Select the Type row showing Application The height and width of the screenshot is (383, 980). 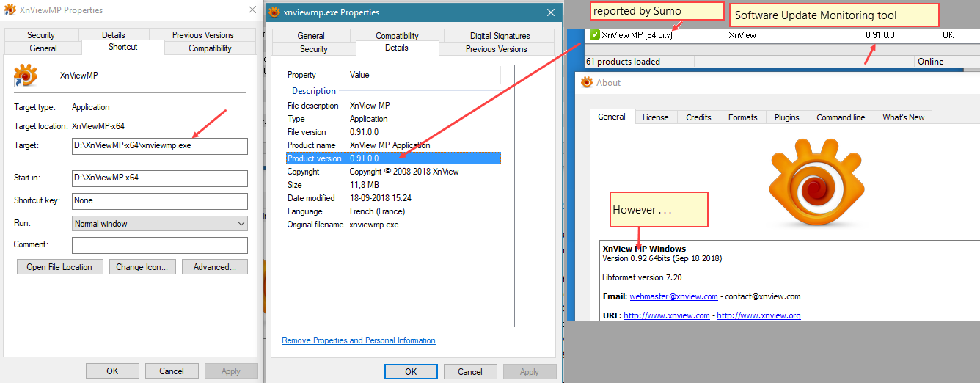pos(393,119)
